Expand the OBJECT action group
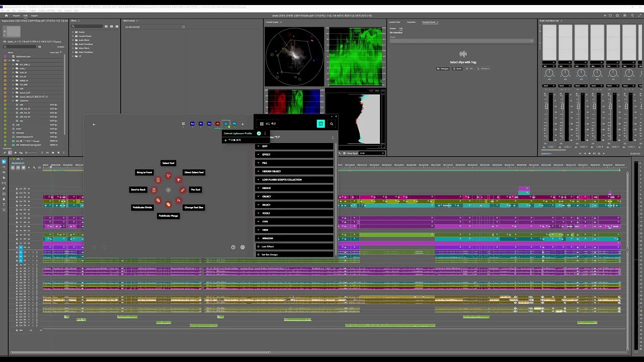Image resolution: width=644 pixels, height=362 pixels. (x=294, y=197)
